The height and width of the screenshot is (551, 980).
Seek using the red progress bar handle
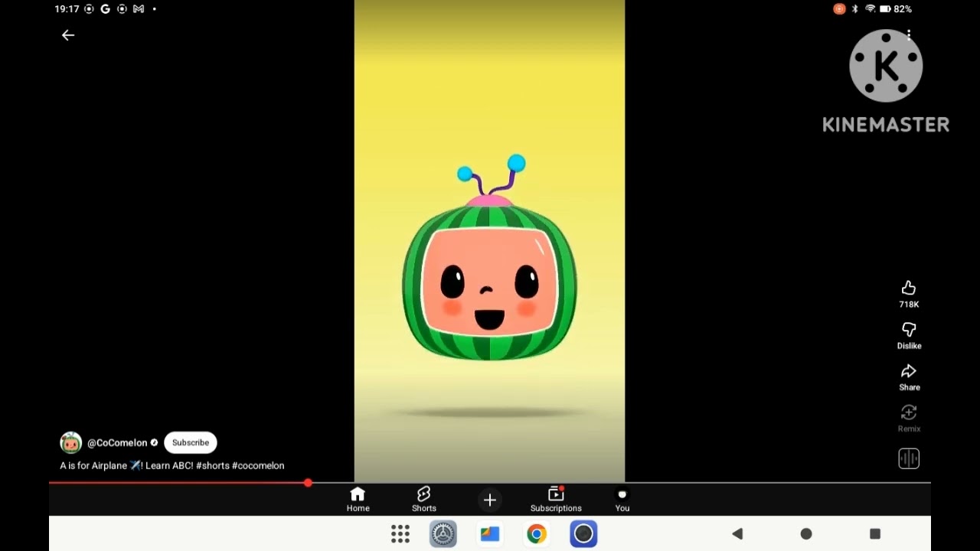click(x=308, y=483)
